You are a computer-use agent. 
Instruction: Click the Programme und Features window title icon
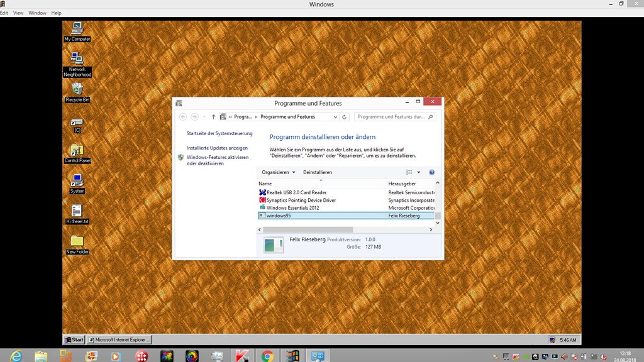click(x=179, y=104)
